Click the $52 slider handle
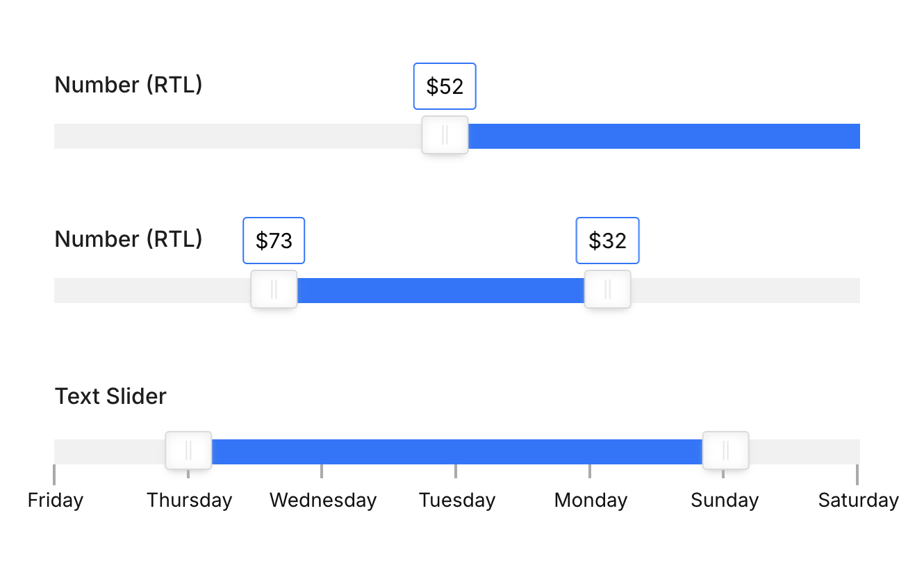Image resolution: width=924 pixels, height=577 pixels. point(445,135)
